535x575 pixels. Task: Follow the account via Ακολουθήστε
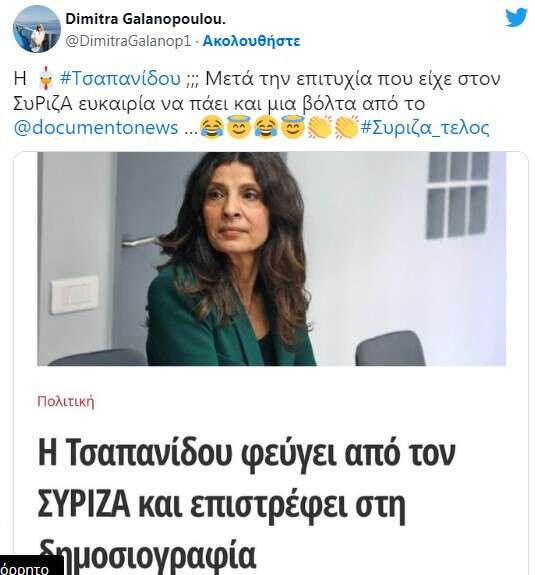tap(251, 41)
